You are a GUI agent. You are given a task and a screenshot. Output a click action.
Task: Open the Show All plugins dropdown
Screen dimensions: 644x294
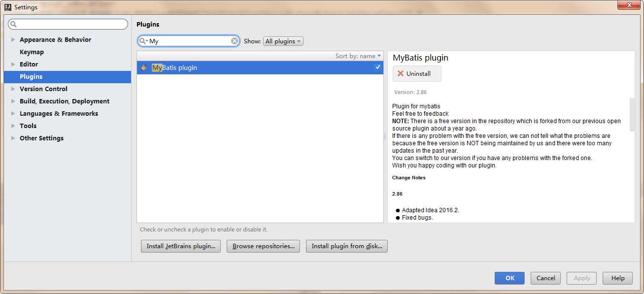click(x=283, y=41)
